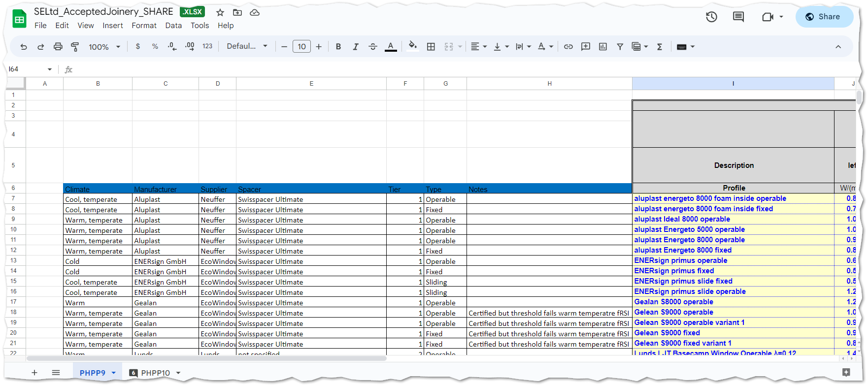Viewport: 868px width, 386px height.
Task: Click the Share button
Action: click(825, 17)
